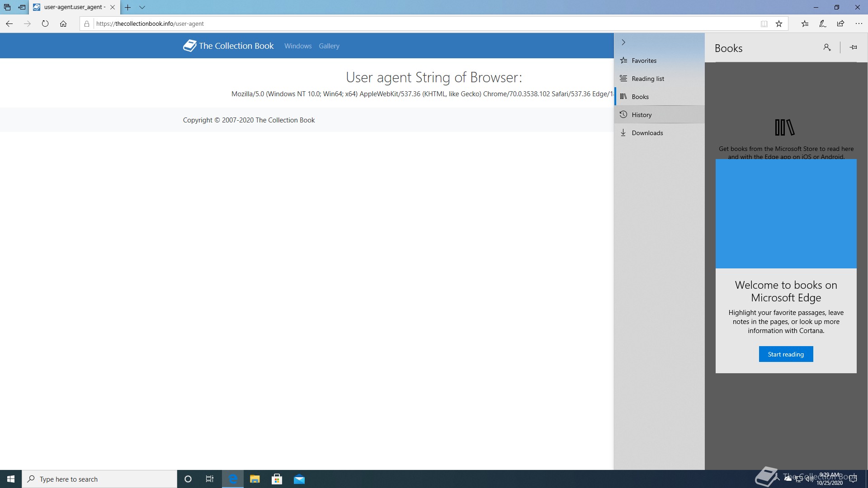Image resolution: width=868 pixels, height=488 pixels.
Task: Open Reading list in the Hub
Action: 659,79
